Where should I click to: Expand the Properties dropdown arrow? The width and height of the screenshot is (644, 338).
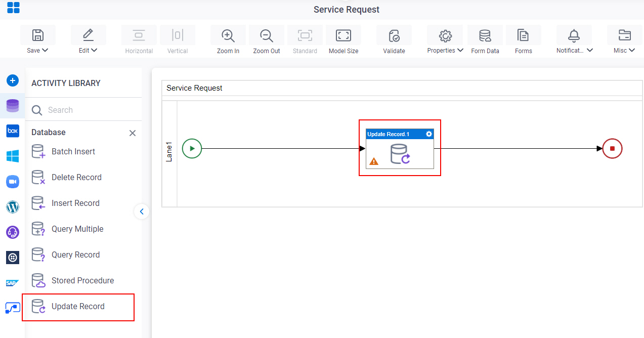pyautogui.click(x=460, y=50)
